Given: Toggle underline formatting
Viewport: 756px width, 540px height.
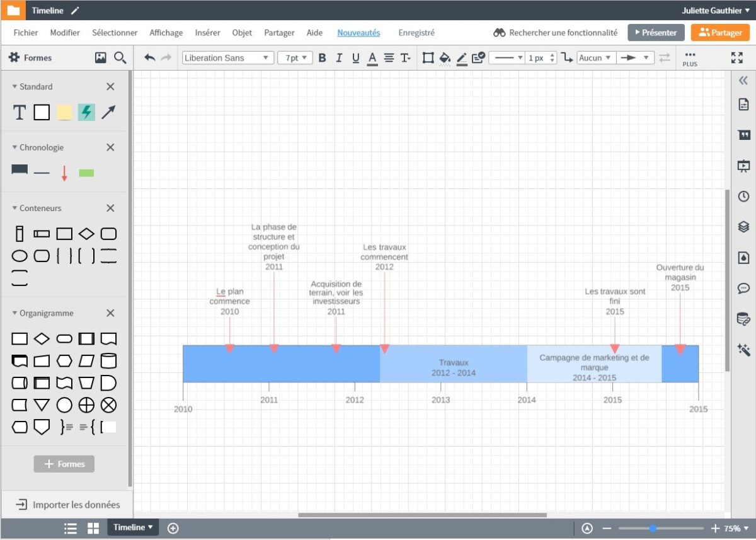Looking at the screenshot, I should (355, 58).
